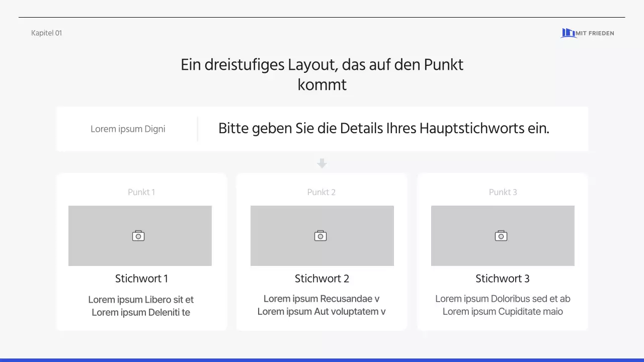The image size is (644, 362).
Task: Switch to the Punkt 2 heading
Action: pyautogui.click(x=321, y=192)
